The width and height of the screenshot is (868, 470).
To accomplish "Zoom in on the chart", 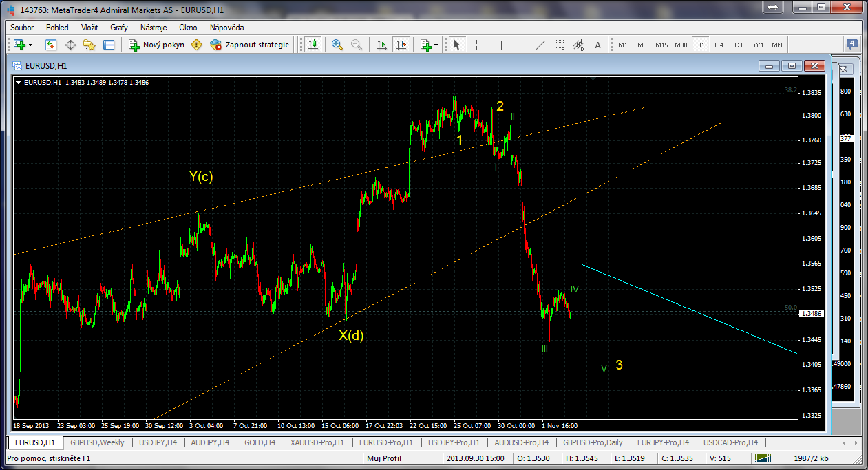I will [x=337, y=45].
